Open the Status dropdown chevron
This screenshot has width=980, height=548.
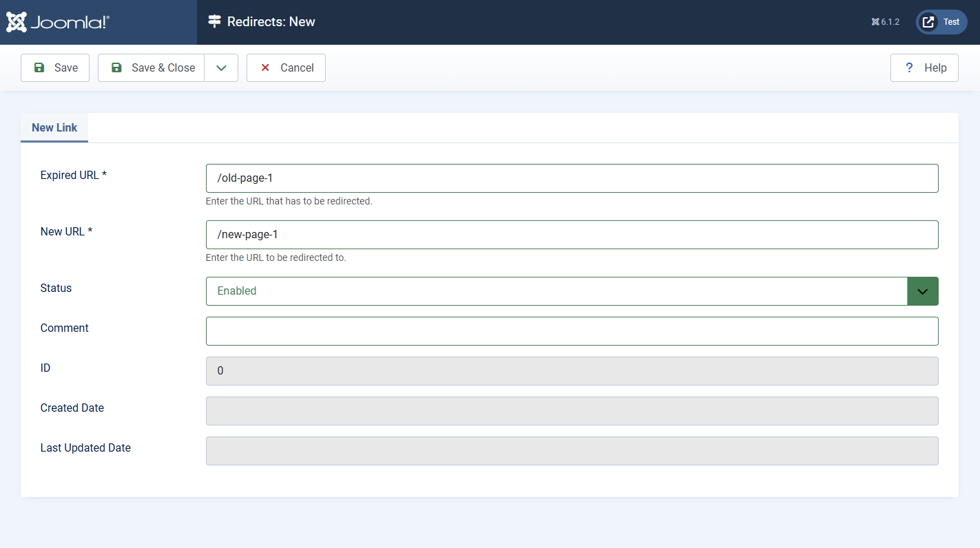[x=923, y=291]
